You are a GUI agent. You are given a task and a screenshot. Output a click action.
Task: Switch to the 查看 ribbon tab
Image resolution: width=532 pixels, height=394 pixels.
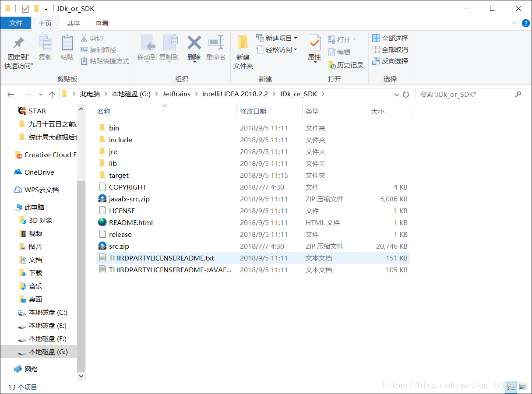pyautogui.click(x=102, y=23)
